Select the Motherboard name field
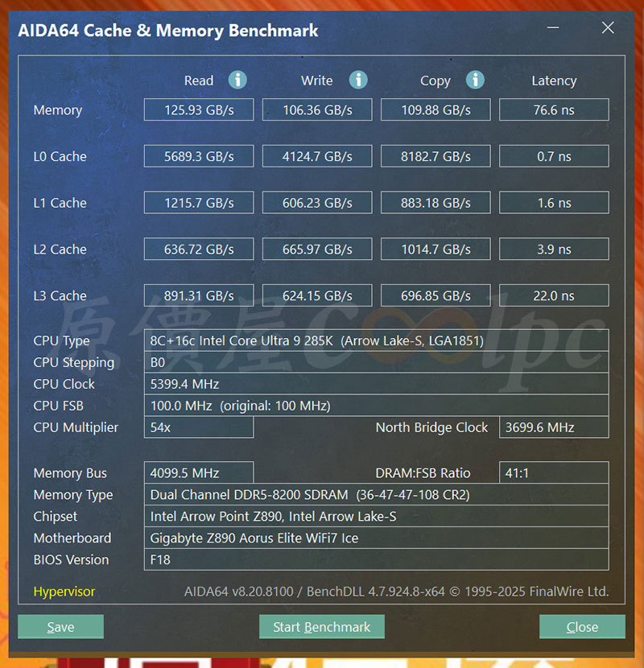Image resolution: width=644 pixels, height=668 pixels. click(376, 538)
